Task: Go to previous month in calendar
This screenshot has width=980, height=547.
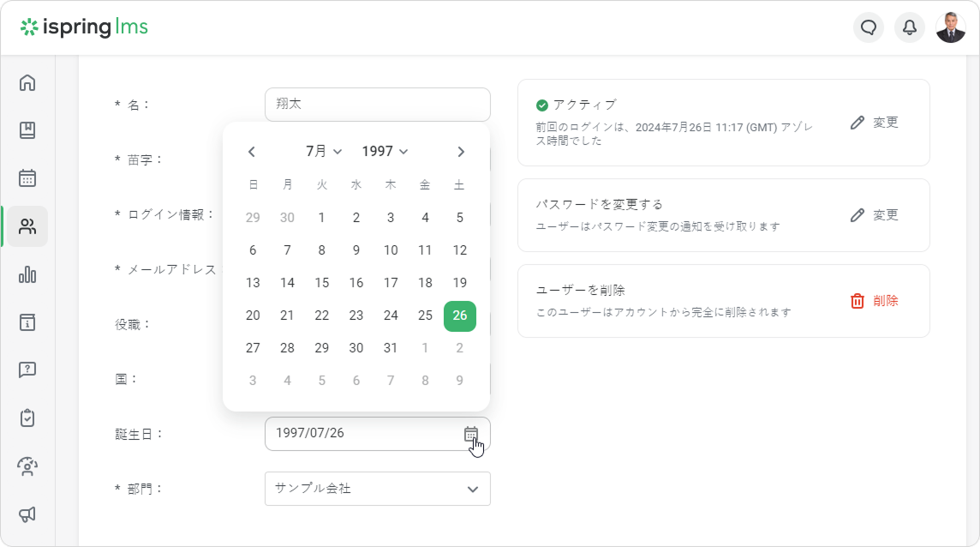Action: click(252, 152)
